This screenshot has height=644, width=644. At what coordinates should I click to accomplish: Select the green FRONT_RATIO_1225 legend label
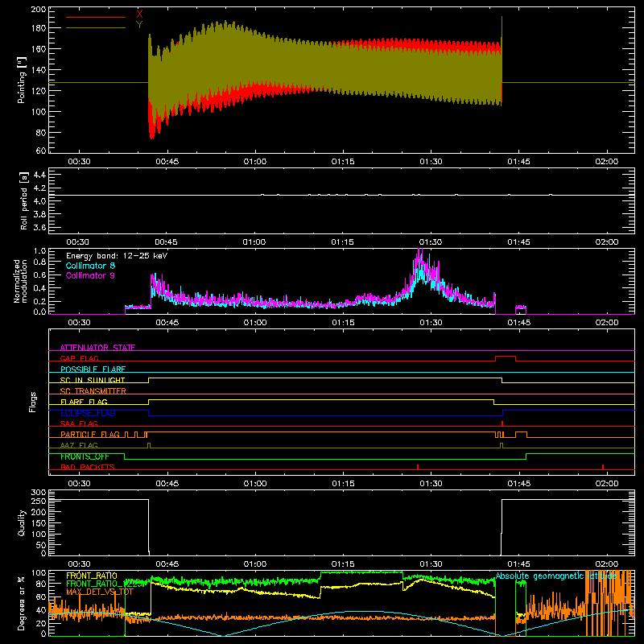point(104,584)
